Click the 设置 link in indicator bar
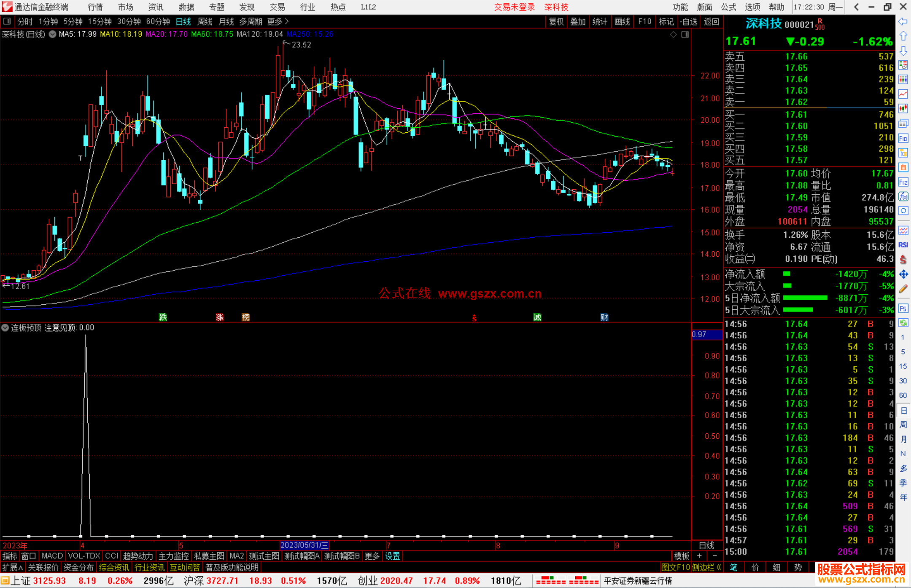This screenshot has width=911, height=588. click(x=392, y=556)
